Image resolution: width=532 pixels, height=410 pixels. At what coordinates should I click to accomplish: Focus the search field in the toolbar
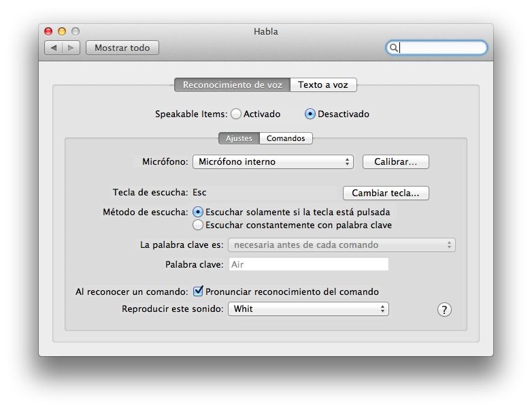441,48
